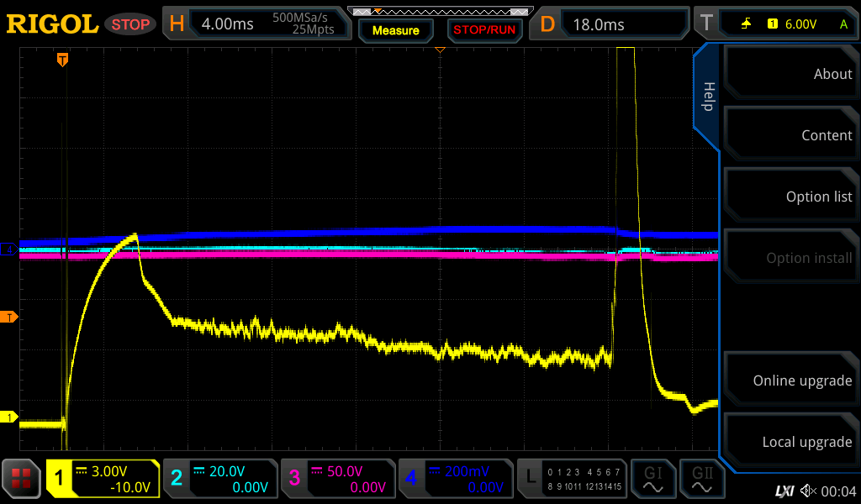
Task: Click the yellow channel 1 ground marker
Action: point(10,417)
